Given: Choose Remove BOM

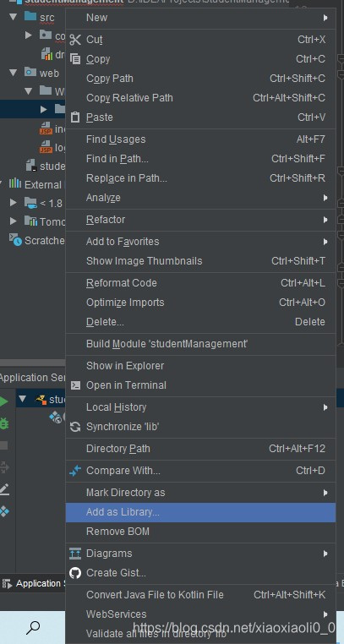Looking at the screenshot, I should [200, 532].
